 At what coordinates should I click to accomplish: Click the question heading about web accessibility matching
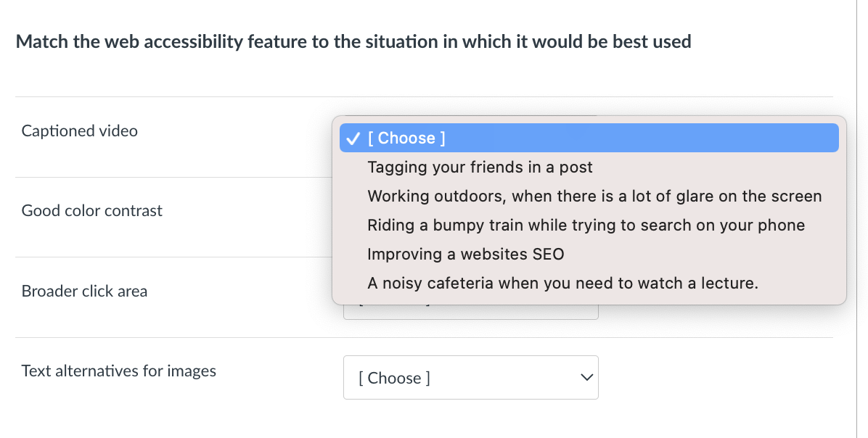[x=353, y=41]
